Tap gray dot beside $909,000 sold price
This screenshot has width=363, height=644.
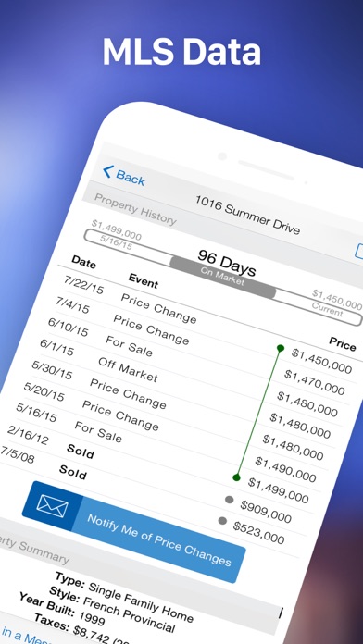click(230, 500)
